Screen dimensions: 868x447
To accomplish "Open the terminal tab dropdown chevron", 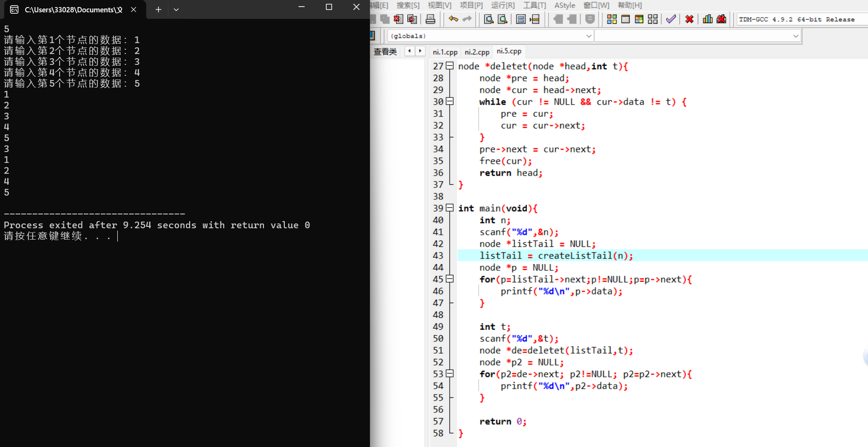I will 176,9.
